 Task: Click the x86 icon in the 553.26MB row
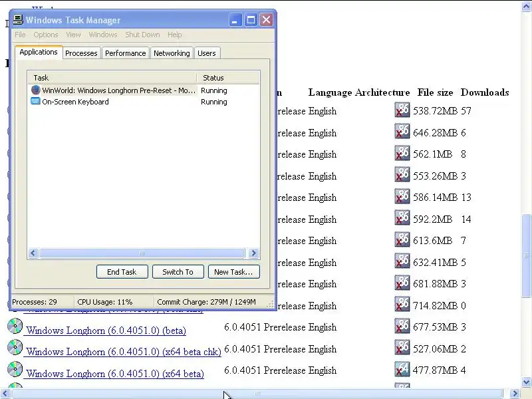402,175
